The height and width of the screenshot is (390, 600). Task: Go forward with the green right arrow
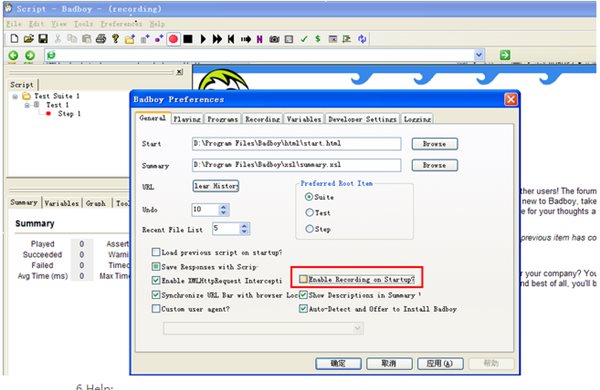pos(30,55)
